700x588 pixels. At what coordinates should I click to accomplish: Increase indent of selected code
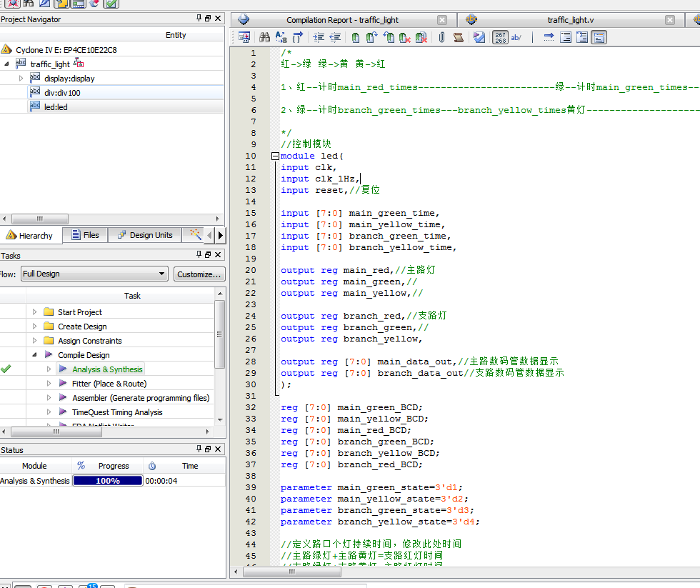click(319, 37)
